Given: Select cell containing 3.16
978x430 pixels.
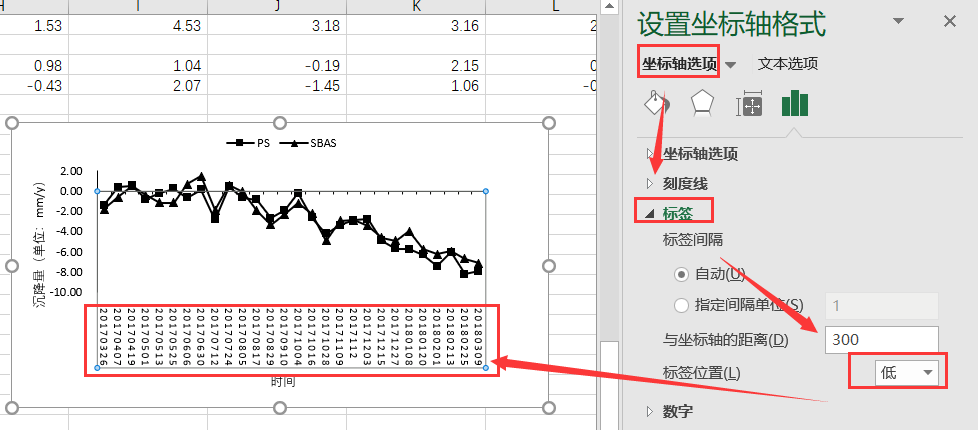Looking at the screenshot, I should click(x=416, y=25).
